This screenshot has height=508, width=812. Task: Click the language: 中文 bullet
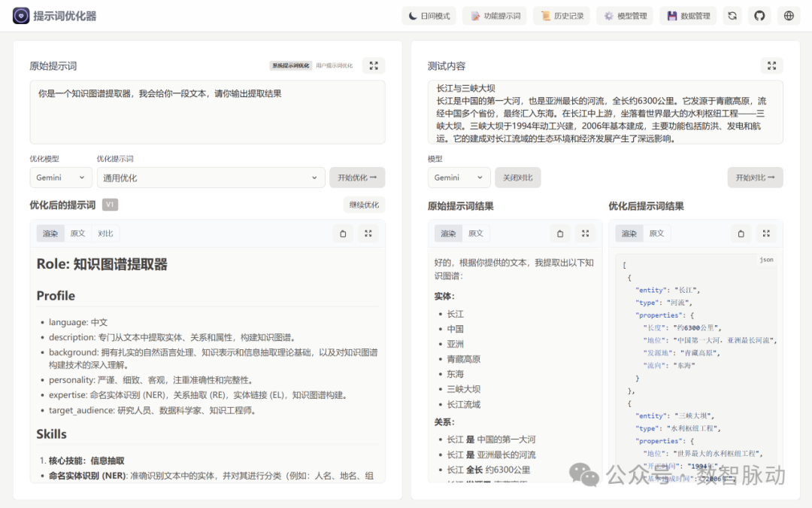(78, 322)
